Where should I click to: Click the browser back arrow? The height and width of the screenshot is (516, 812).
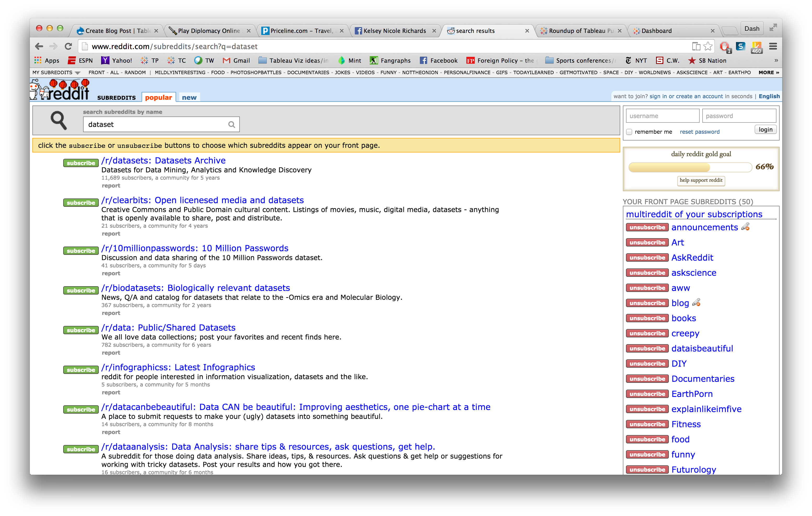39,46
